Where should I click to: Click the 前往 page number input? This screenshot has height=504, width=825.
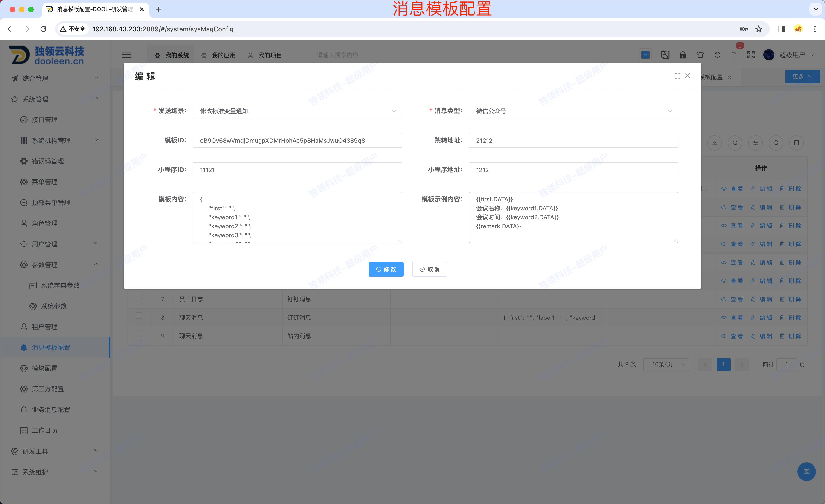tap(787, 365)
